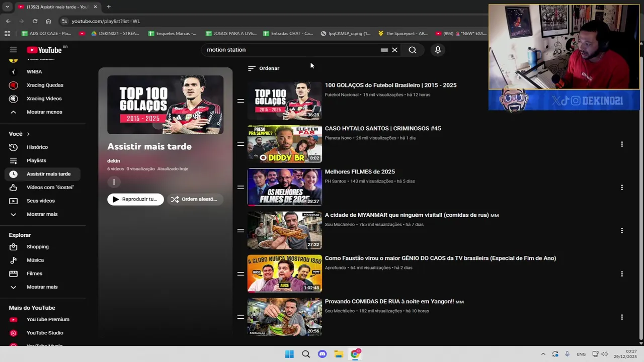
Task: Open Enquetes Marcas bookmark
Action: (173, 34)
